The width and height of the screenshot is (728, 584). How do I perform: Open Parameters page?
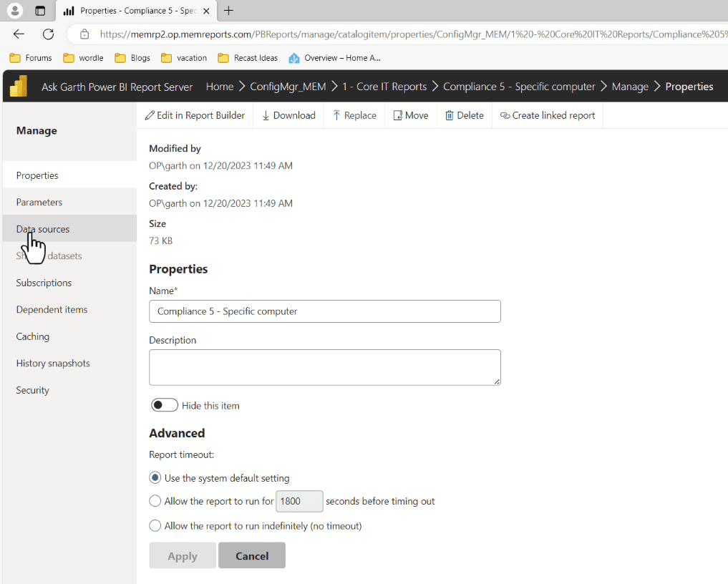[69, 202]
